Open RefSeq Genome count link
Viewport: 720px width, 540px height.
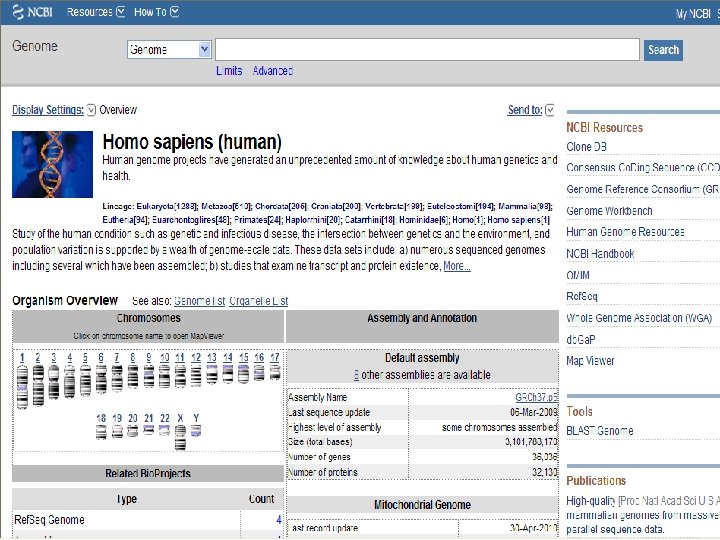[279, 520]
